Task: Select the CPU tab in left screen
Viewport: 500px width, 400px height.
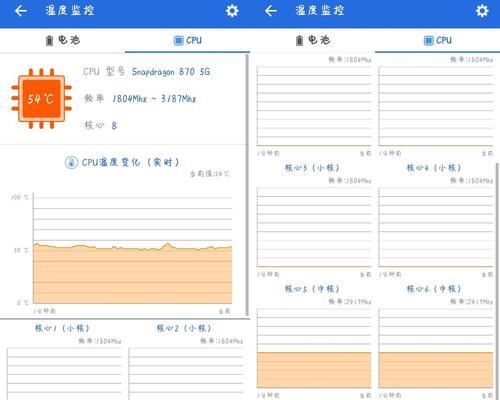Action: [x=187, y=40]
